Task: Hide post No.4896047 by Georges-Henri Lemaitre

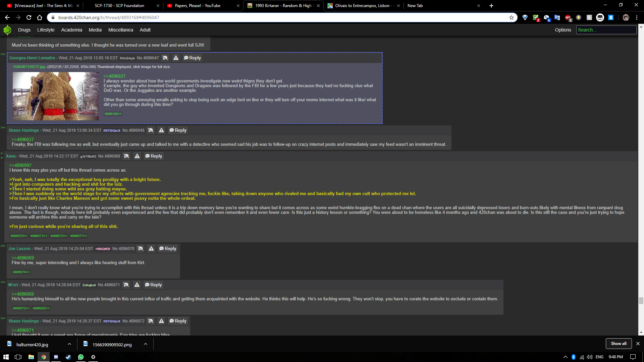Action: [165, 58]
